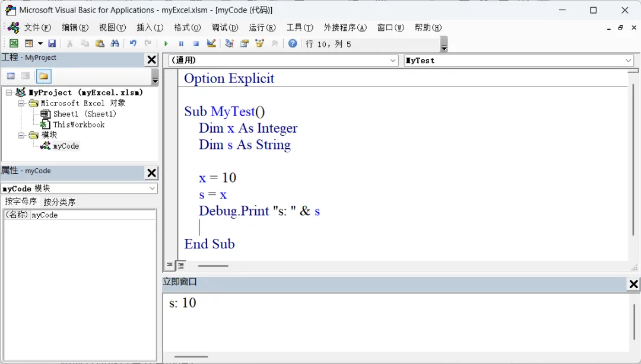Viewport: 641px width, 364px height.
Task: Open Project Explorer toolbar icon
Action: tap(229, 43)
